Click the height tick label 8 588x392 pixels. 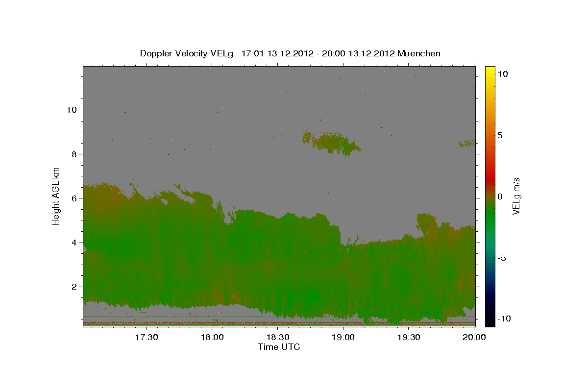click(x=74, y=154)
